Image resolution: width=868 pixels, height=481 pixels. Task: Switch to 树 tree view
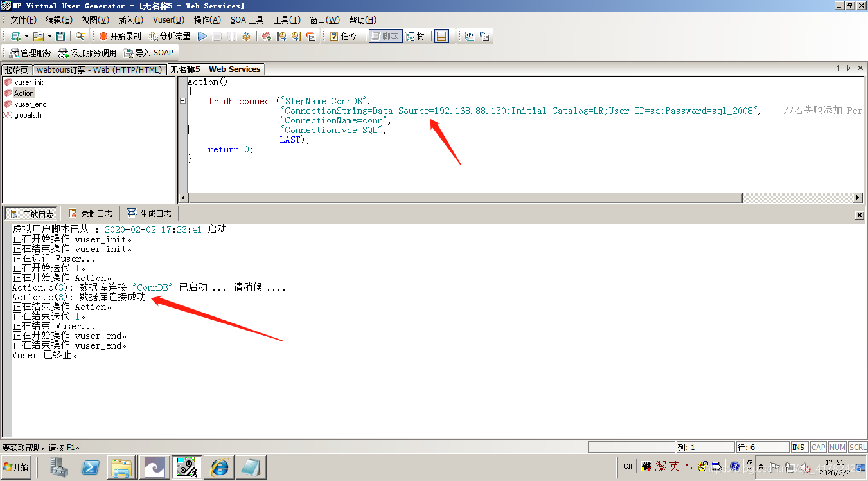415,36
